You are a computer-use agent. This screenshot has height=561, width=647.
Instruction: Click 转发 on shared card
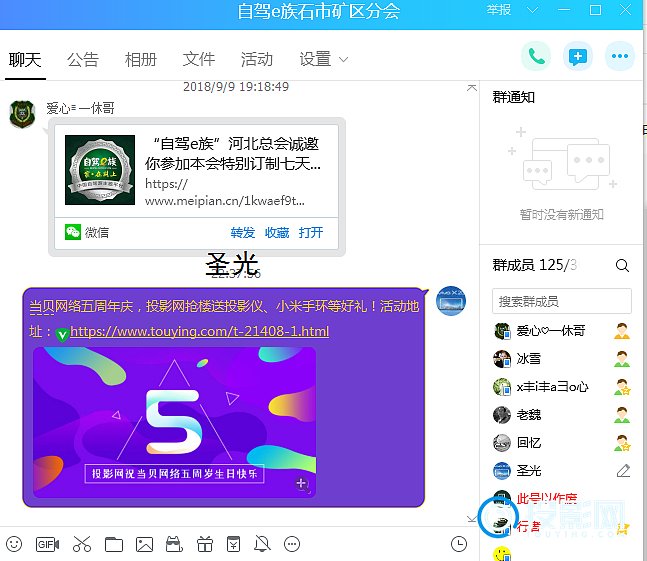[243, 233]
